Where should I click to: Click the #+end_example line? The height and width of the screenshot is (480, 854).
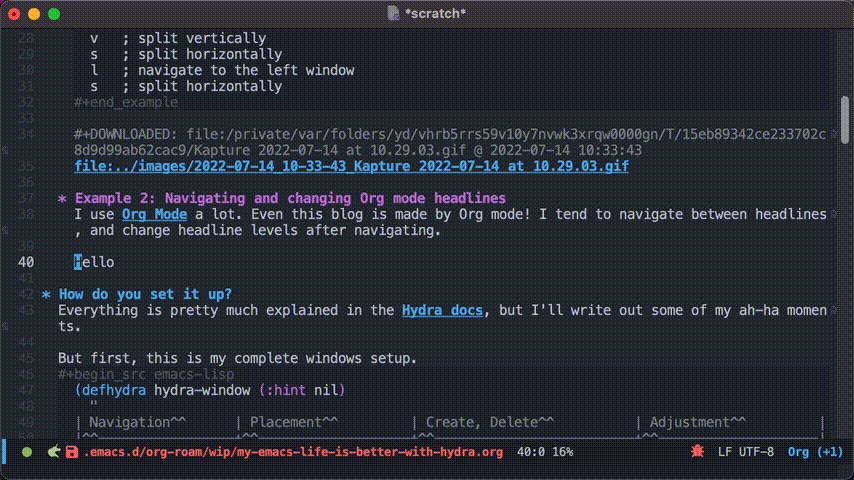(126, 102)
